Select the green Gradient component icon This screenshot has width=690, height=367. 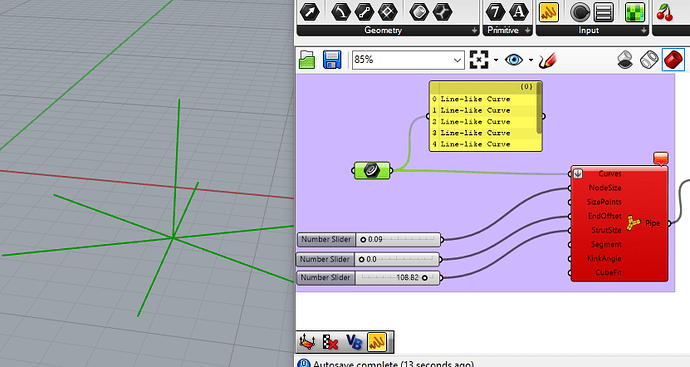pos(635,12)
